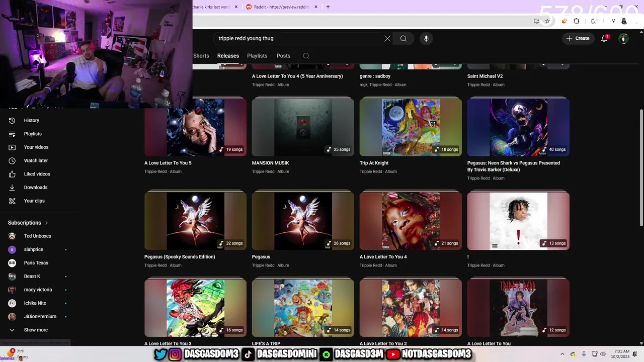Open Pegasus (Spooky Sounds Edition) thumbnail

pyautogui.click(x=195, y=221)
